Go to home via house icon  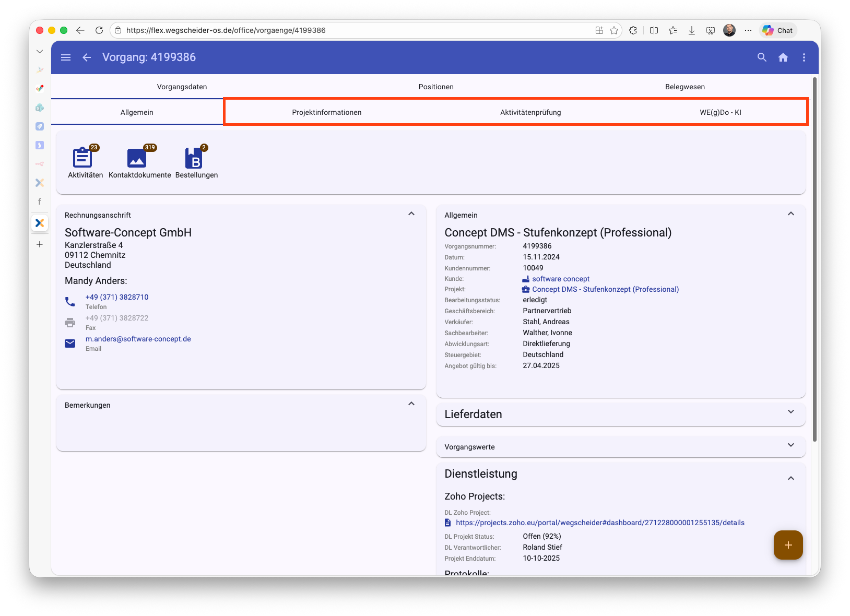(783, 57)
